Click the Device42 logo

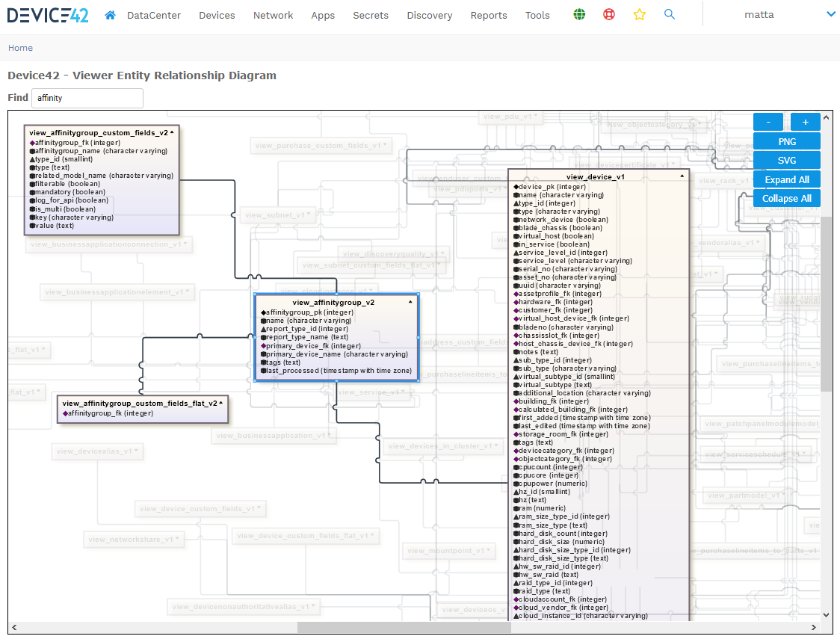[x=48, y=15]
